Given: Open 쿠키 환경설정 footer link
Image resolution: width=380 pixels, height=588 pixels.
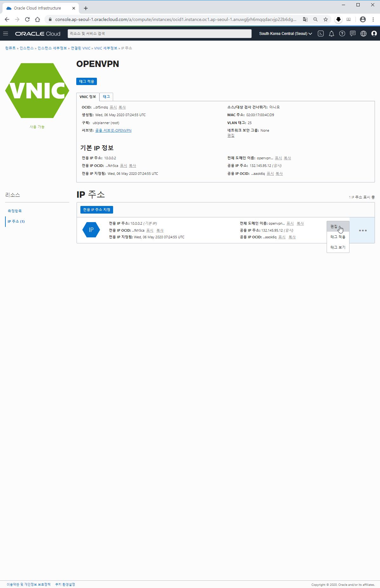Looking at the screenshot, I should point(65,584).
